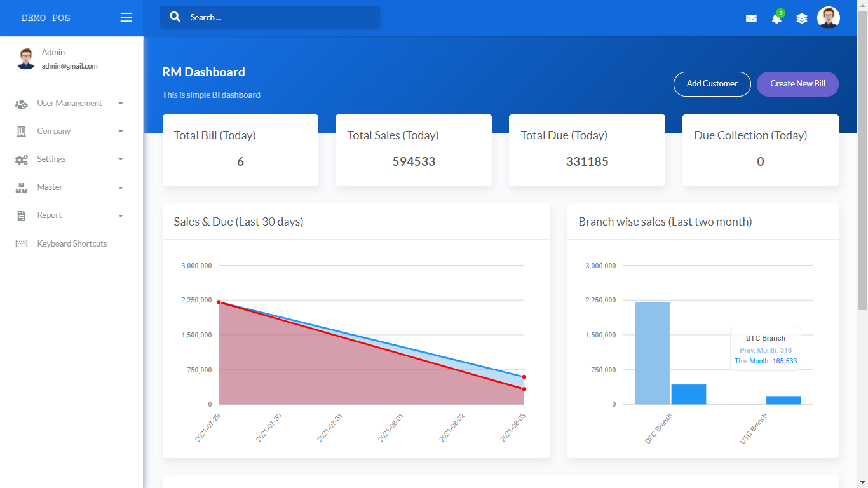Click the 2021-08-03 red due data point
Screen dimensions: 868x488
click(524, 389)
